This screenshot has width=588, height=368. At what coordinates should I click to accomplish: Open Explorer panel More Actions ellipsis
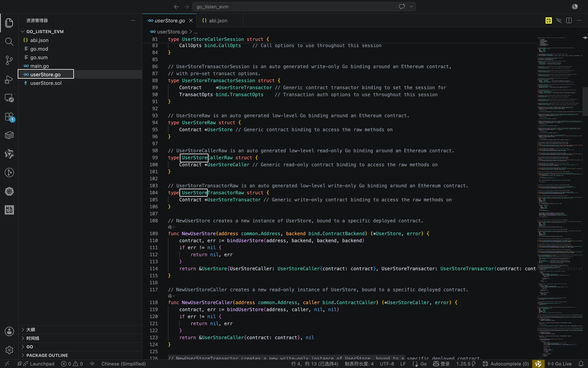tap(133, 20)
